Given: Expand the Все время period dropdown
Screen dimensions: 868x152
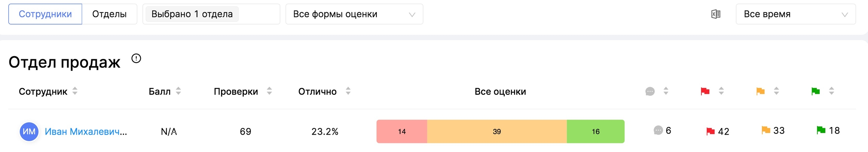Looking at the screenshot, I should 796,14.
